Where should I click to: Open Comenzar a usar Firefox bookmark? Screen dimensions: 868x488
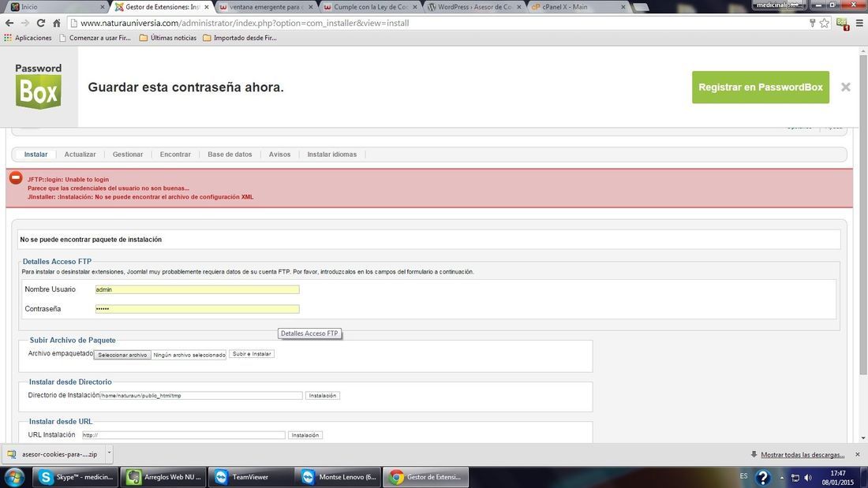point(95,38)
